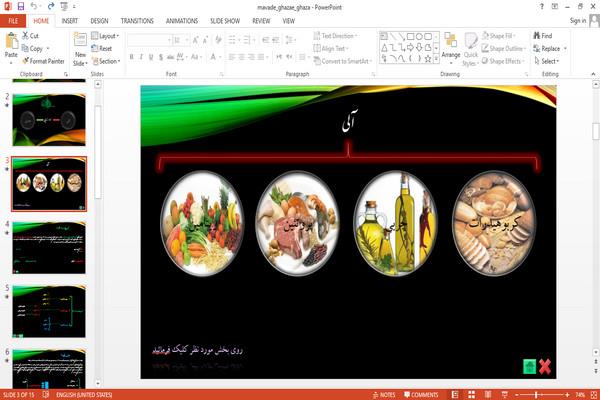Open the Align Text dropdown
This screenshot has height=400, width=600.
(x=331, y=49)
